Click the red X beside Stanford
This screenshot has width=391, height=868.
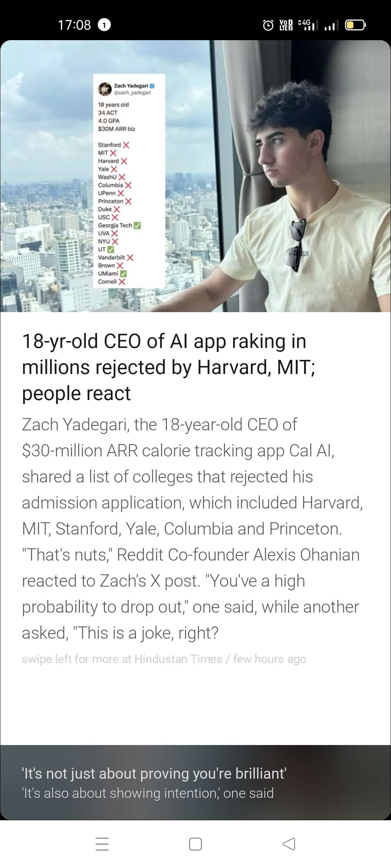pyautogui.click(x=126, y=145)
